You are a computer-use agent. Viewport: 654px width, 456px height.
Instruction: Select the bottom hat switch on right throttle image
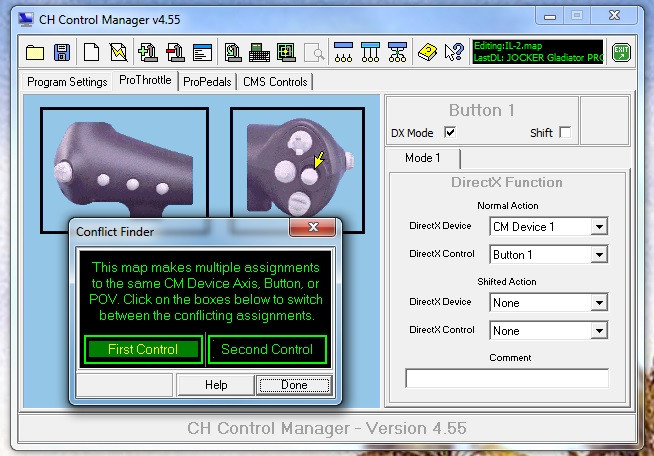coord(299,204)
